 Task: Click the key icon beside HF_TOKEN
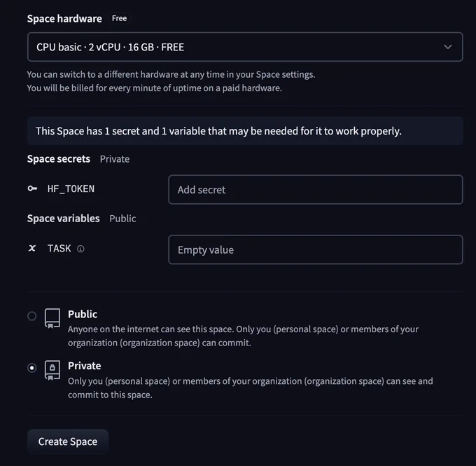tap(32, 189)
